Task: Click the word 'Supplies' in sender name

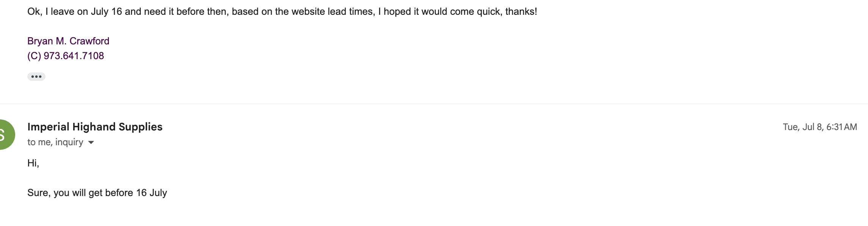Action: click(x=140, y=127)
